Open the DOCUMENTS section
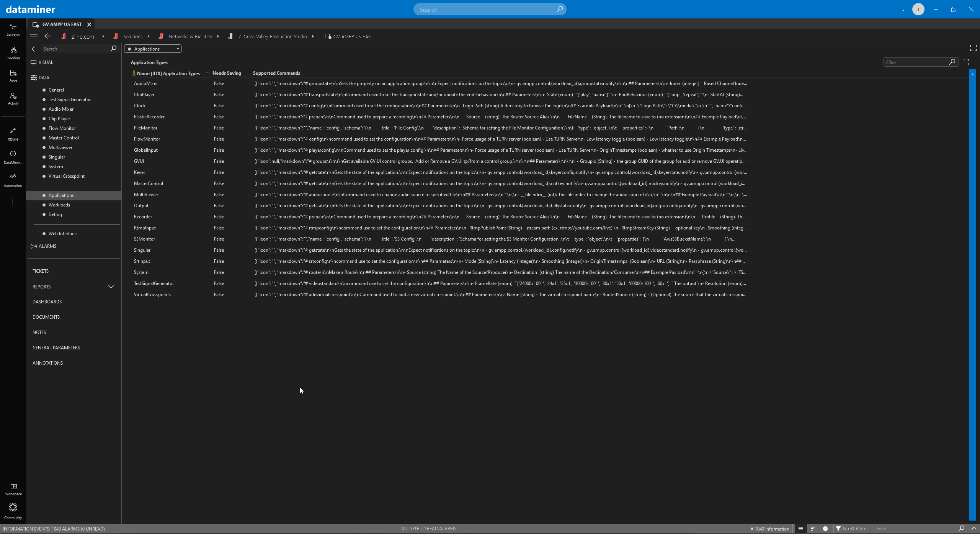980x534 pixels. click(x=46, y=317)
